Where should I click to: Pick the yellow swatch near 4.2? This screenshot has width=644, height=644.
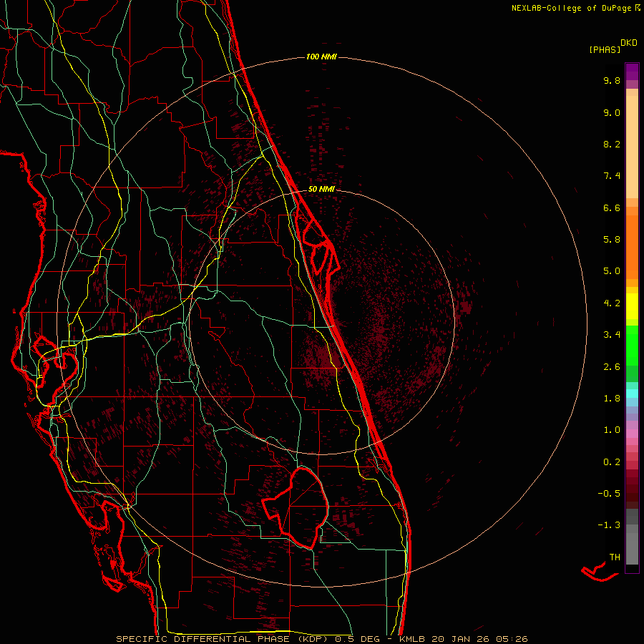click(x=632, y=302)
